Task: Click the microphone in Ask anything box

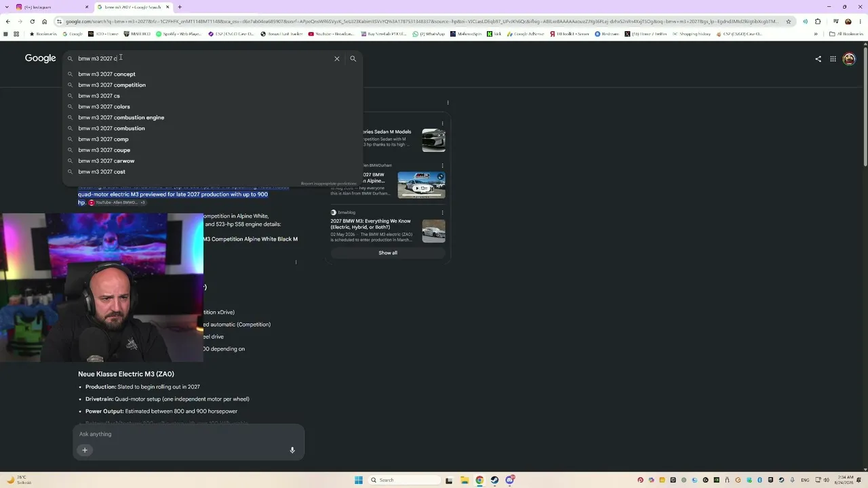Action: [x=292, y=450]
